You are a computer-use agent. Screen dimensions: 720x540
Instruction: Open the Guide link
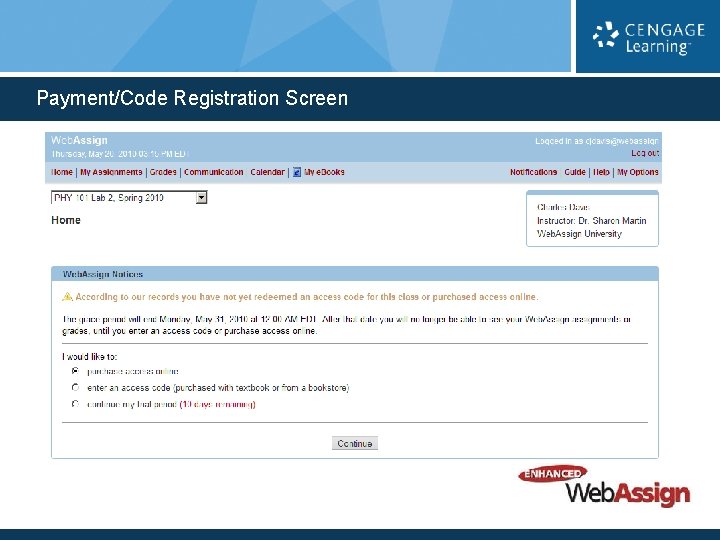pyautogui.click(x=574, y=172)
